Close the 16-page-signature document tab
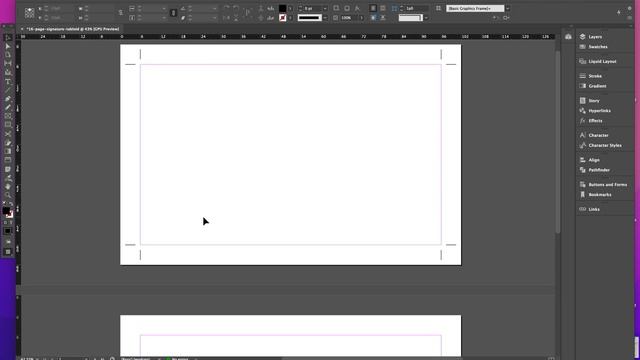The height and width of the screenshot is (360, 640). coord(22,29)
